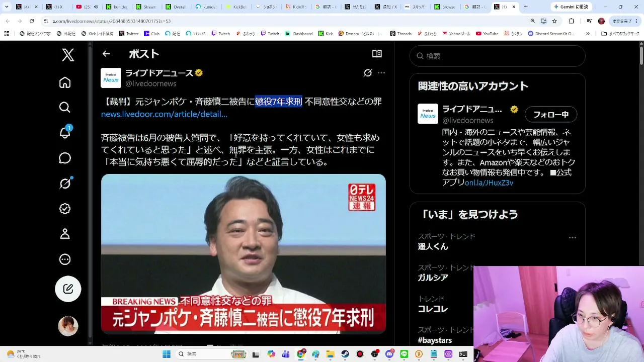Open the related account ライブドアニュース avatar
Viewport: 644px width, 362px height.
pyautogui.click(x=428, y=114)
